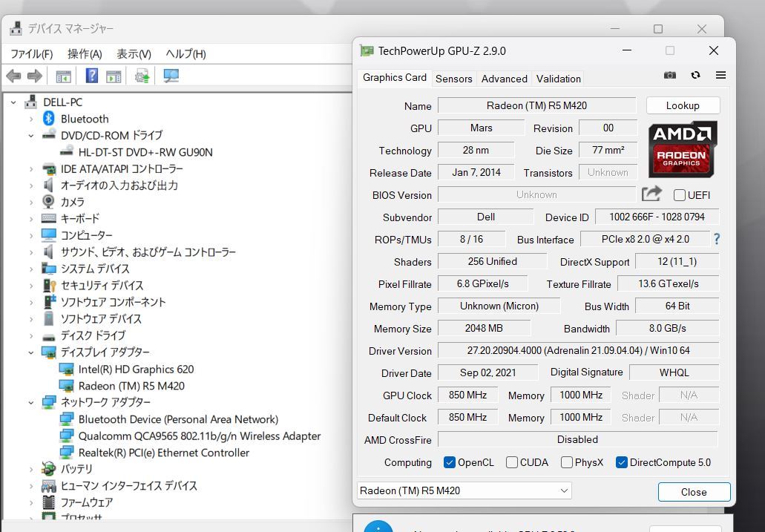The height and width of the screenshot is (532, 765).
Task: Click the camera (カメラ) device icon
Action: 48,201
